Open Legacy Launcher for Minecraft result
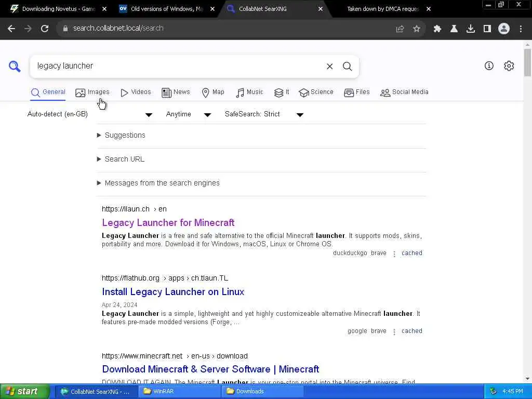Viewport: 532px width, 399px height. pos(168,223)
